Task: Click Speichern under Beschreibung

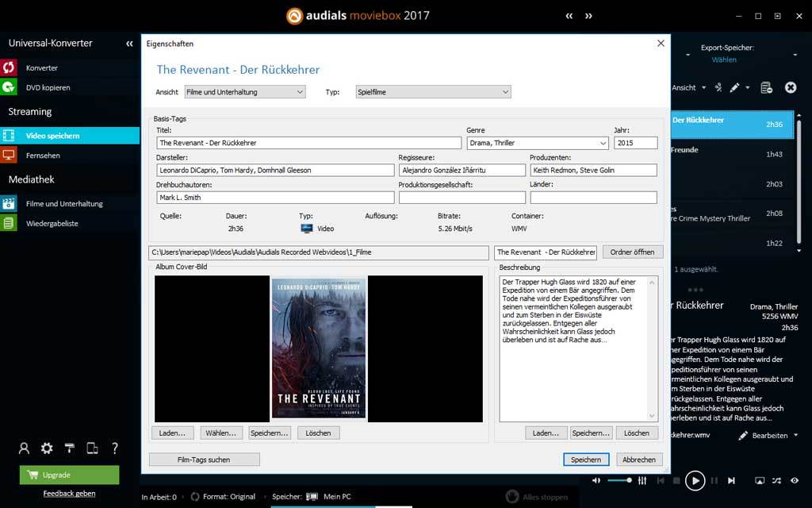Action: click(591, 433)
